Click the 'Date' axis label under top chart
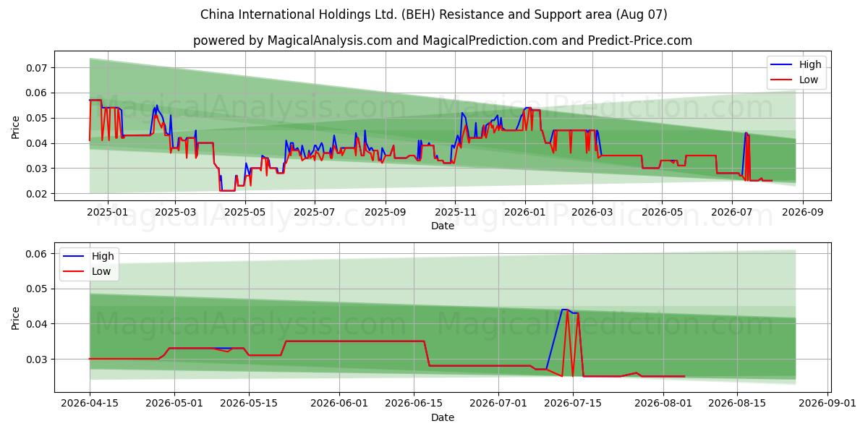Screen dimensions: 868x434 pyautogui.click(x=443, y=226)
